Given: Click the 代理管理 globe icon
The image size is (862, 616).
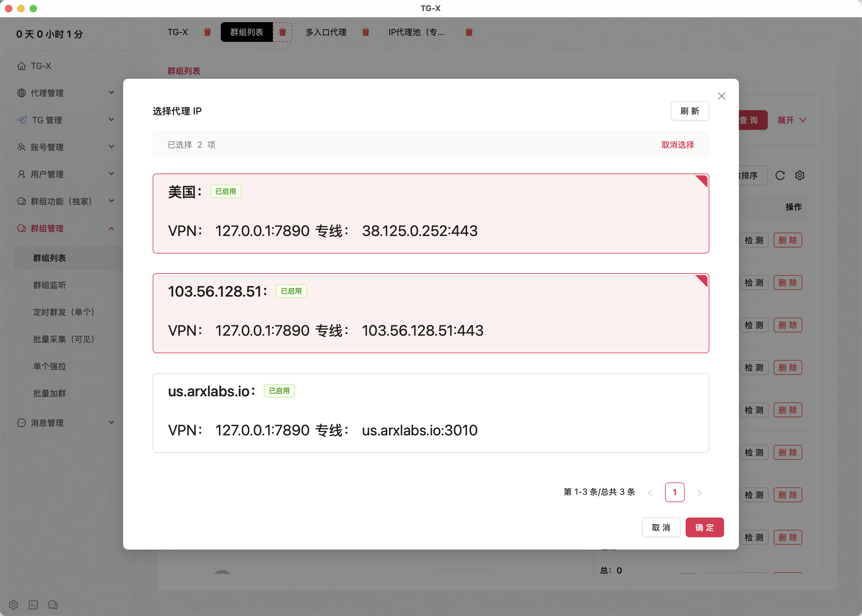Looking at the screenshot, I should pos(22,93).
